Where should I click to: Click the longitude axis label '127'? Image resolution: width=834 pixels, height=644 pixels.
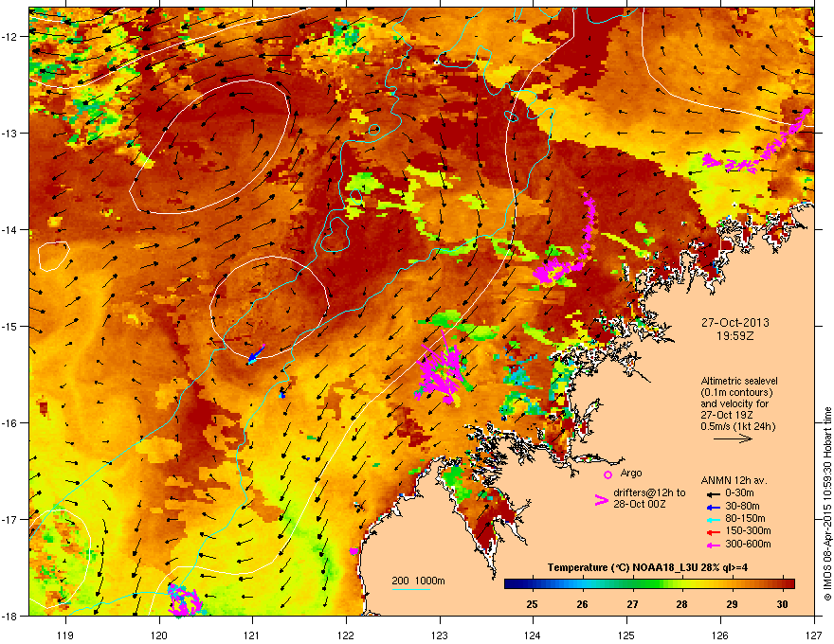(814, 635)
